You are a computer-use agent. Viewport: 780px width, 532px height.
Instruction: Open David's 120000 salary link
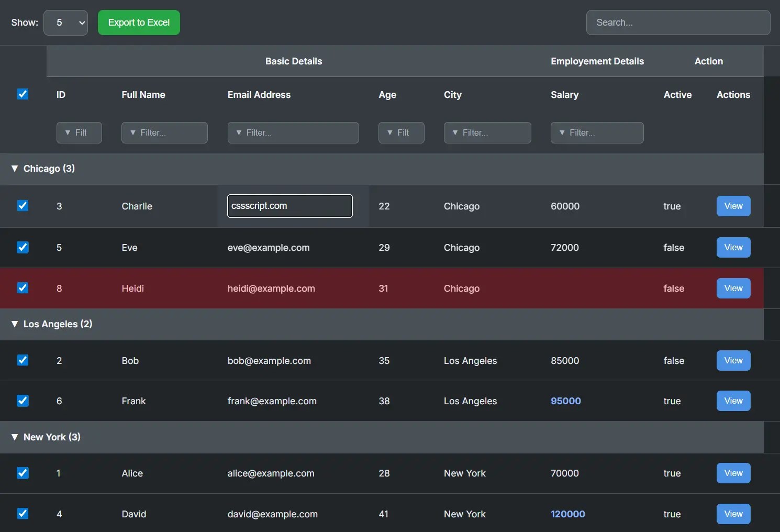[567, 514]
